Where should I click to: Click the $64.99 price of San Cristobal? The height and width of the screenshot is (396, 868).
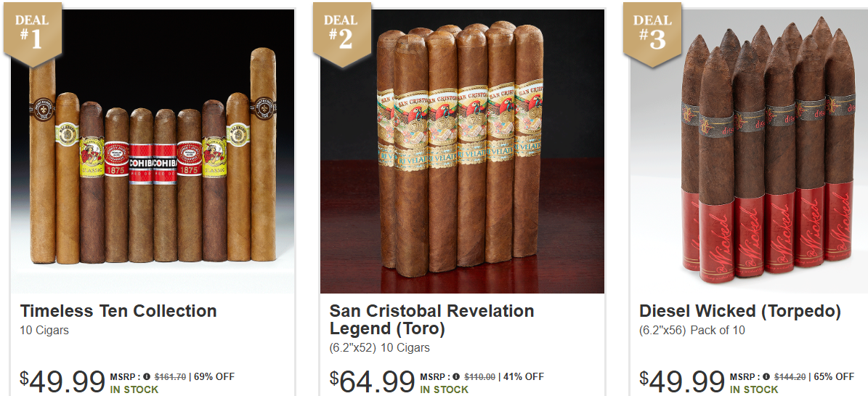[372, 381]
